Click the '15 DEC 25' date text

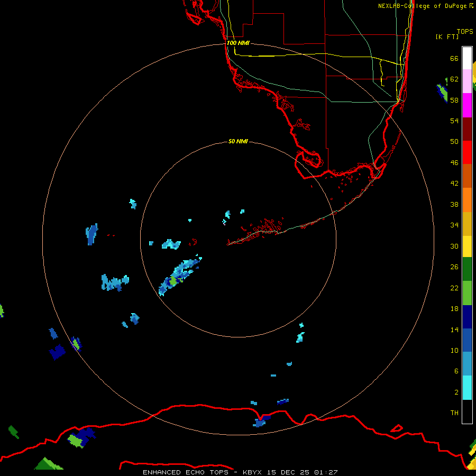point(288,472)
